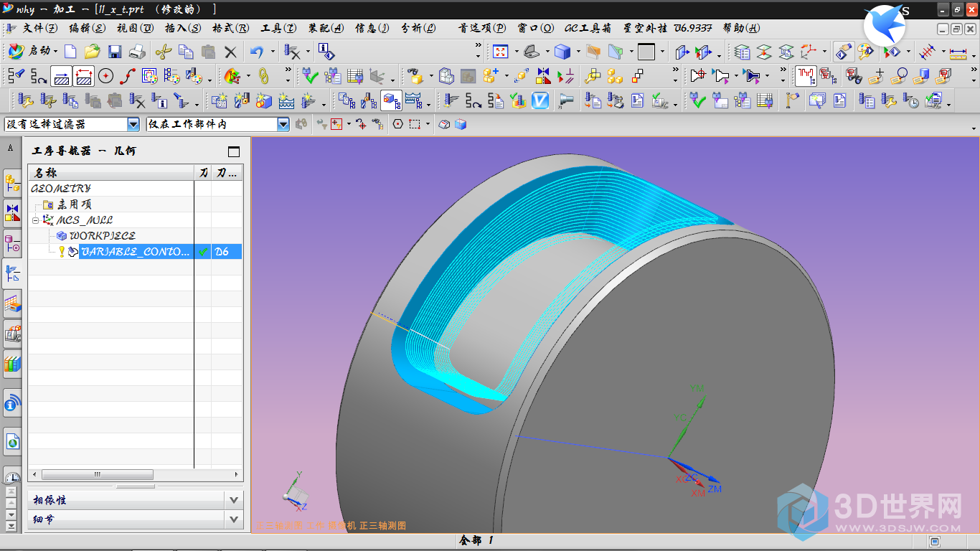Open the 分析 menu
Screen dimensions: 980x551
click(418, 28)
